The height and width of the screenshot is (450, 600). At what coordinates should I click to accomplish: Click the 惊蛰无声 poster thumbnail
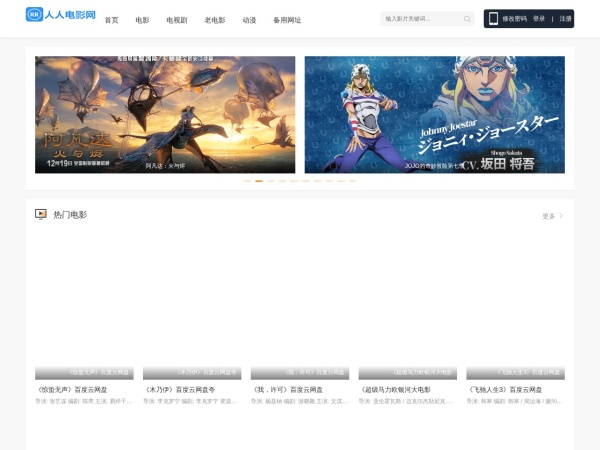coord(84,306)
